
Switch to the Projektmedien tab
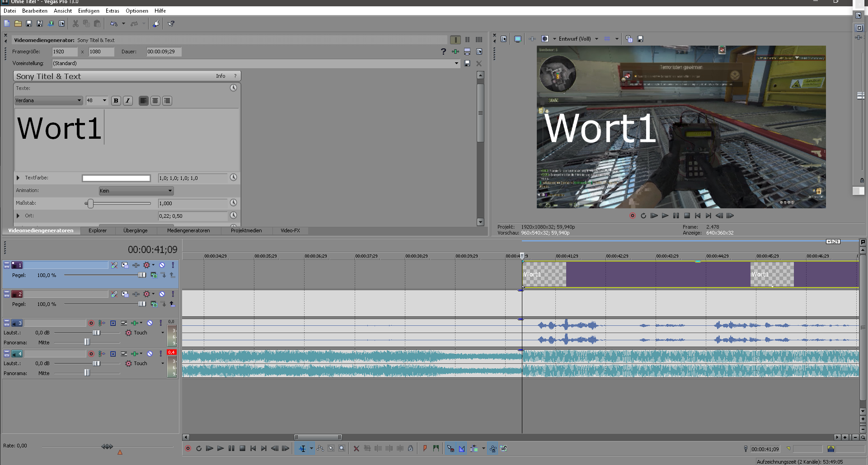pos(246,230)
